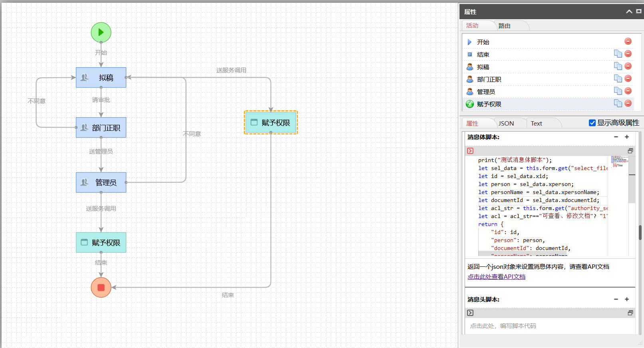
Task: Open 点击此处查看API文档 link
Action: pyautogui.click(x=496, y=277)
